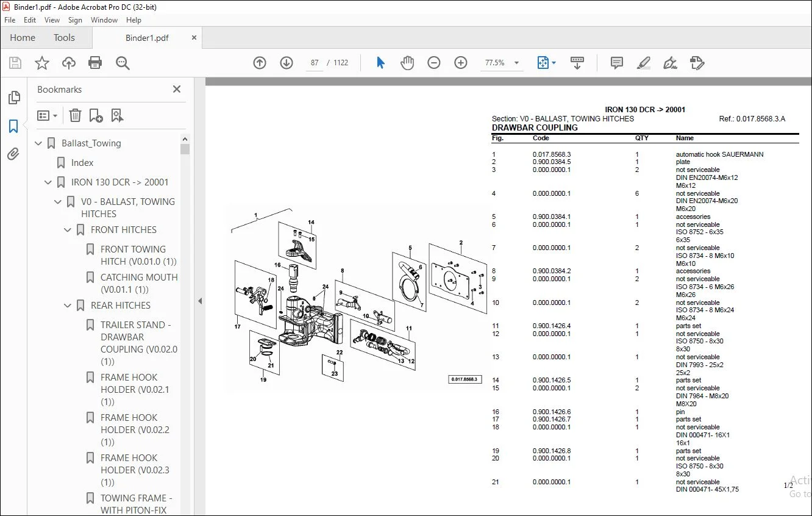Open the fit page options icon
Viewport: 812px width, 516px height.
point(543,63)
